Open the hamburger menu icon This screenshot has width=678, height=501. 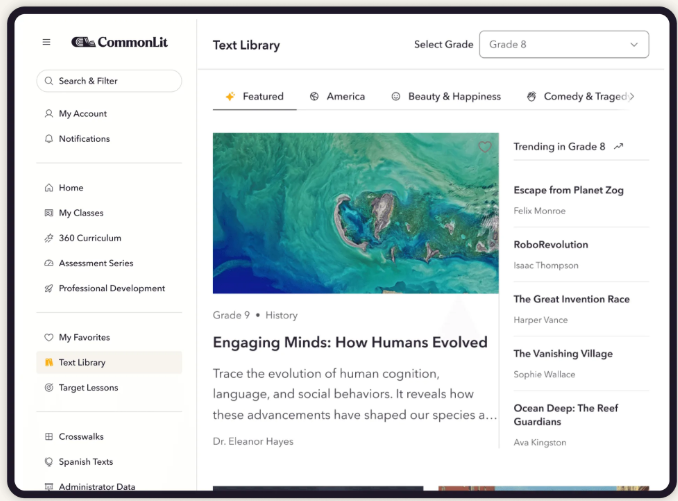[46, 42]
